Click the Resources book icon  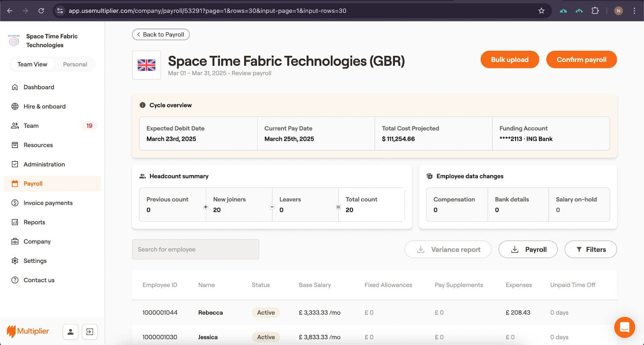click(x=15, y=145)
